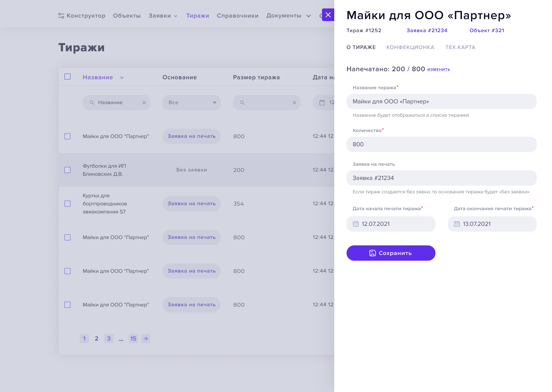Open the Основание 'Все' dropdown

point(191,103)
